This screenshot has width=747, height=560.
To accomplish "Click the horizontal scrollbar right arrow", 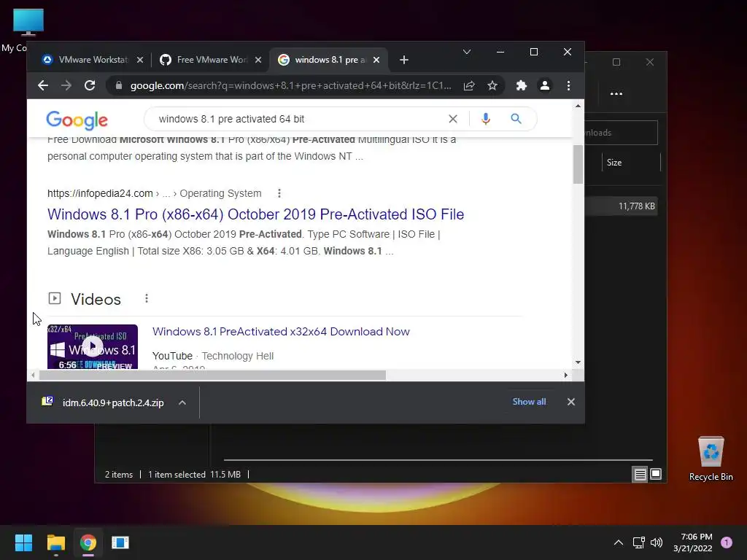I will 565,376.
